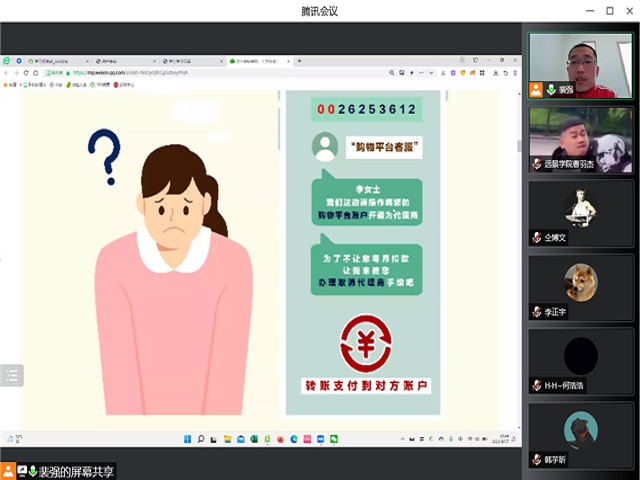Click the browser Back arrow
The height and width of the screenshot is (480, 640).
tap(6, 73)
